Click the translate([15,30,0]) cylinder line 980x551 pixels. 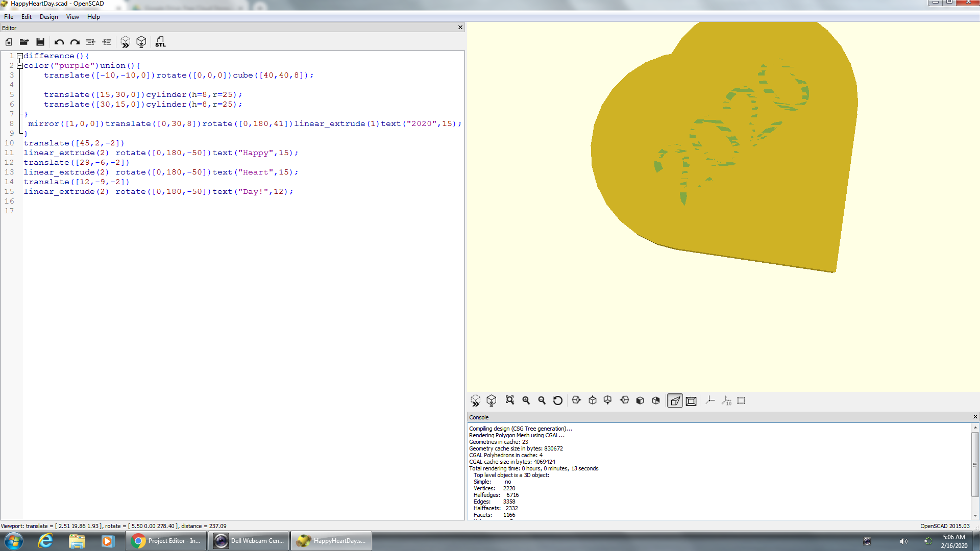coord(143,95)
